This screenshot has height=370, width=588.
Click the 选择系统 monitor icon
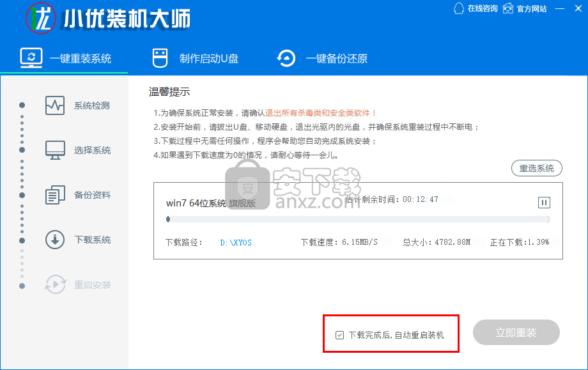click(55, 150)
